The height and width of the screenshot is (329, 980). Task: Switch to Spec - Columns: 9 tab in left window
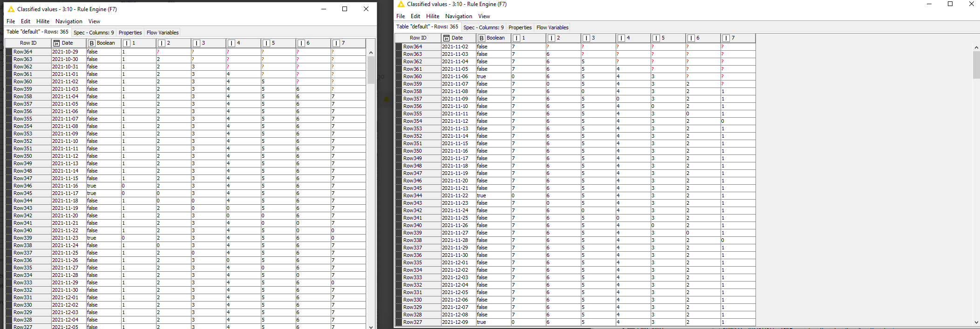93,33
